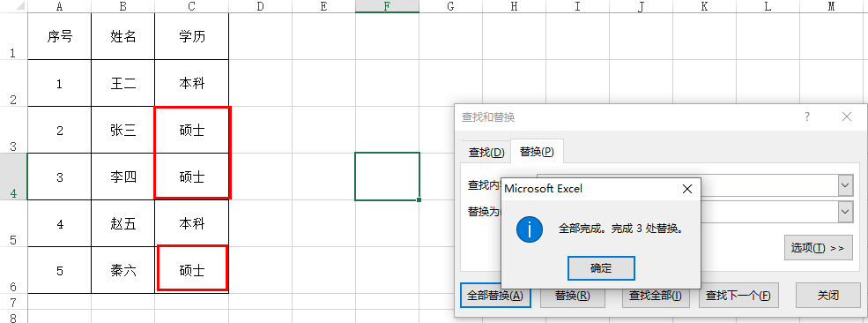Click the 关闭 button in Find and Replace

click(x=827, y=296)
